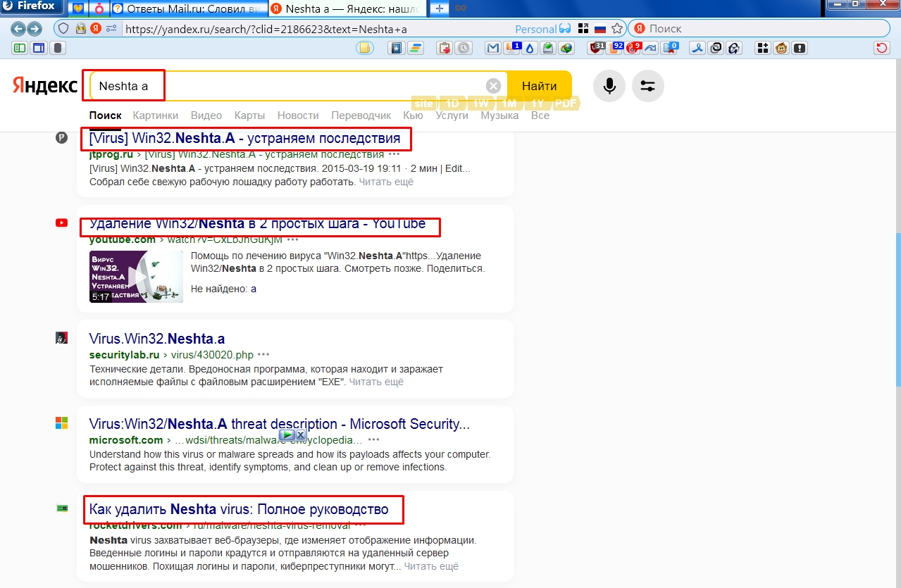The width and height of the screenshot is (901, 588).
Task: Click the blue water drop toolbar icon
Action: (x=529, y=48)
